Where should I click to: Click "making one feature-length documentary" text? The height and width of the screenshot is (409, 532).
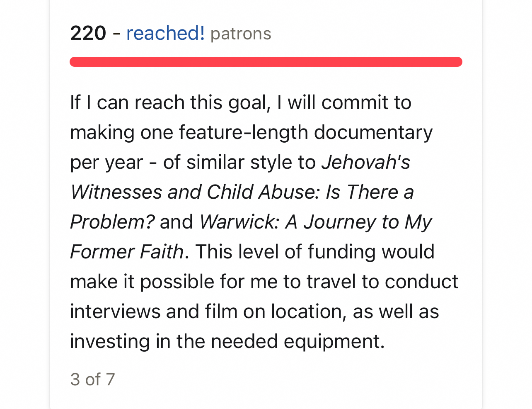point(251,133)
